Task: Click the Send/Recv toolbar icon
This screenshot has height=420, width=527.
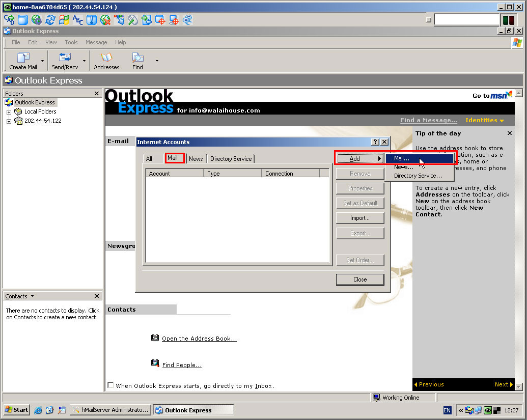Action: (x=65, y=57)
